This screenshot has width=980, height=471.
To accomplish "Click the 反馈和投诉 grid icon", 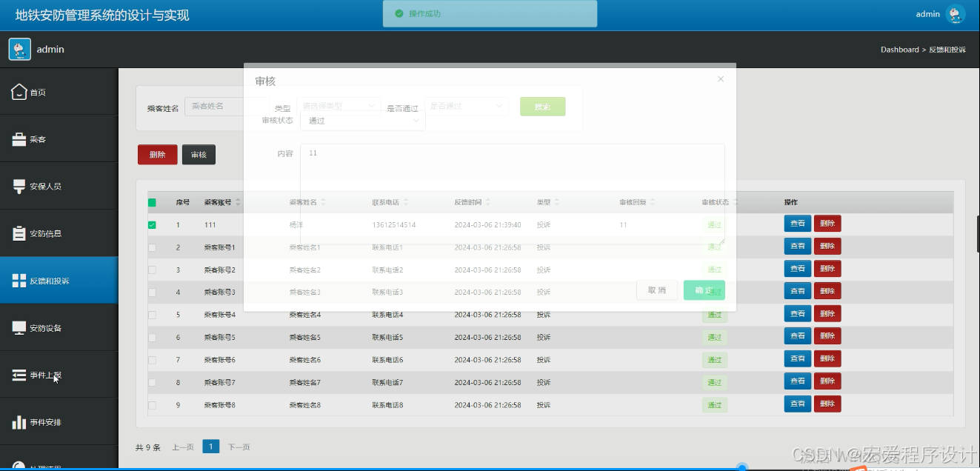I will (19, 281).
